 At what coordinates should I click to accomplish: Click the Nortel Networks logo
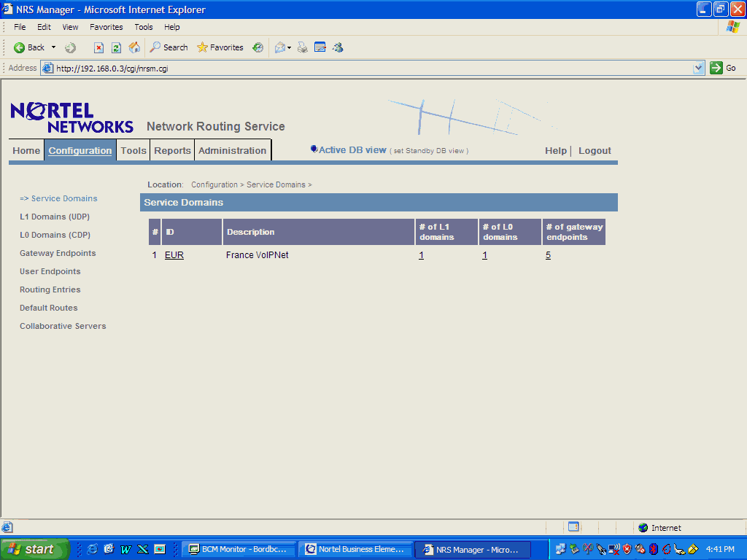click(x=72, y=117)
